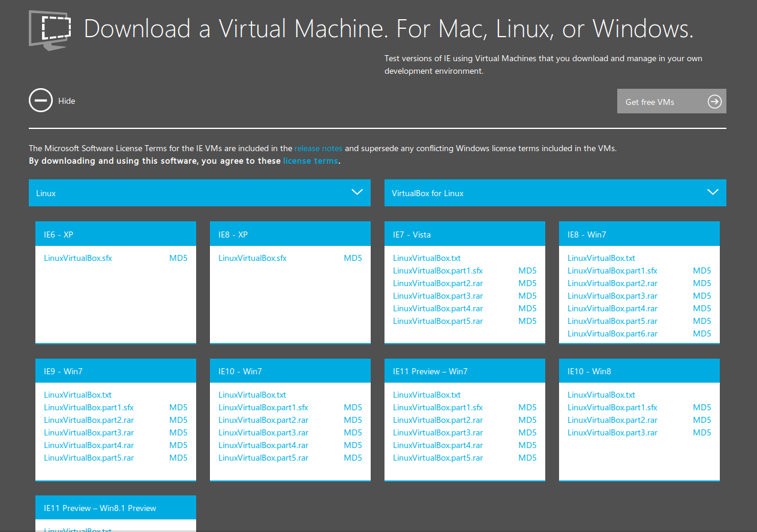
Task: Download part4.rar under IE9 - Win7
Action: (x=89, y=445)
